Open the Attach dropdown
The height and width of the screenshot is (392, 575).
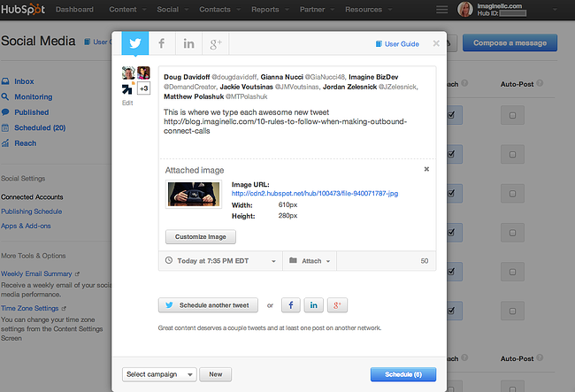tap(310, 261)
